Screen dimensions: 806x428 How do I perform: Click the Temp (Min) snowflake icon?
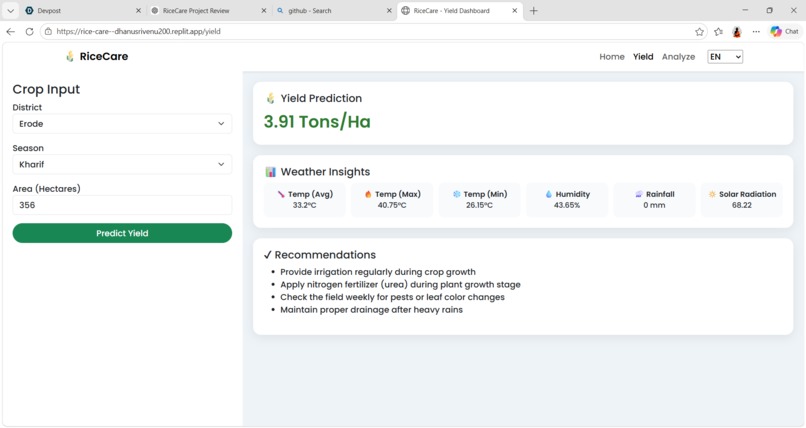click(x=456, y=194)
